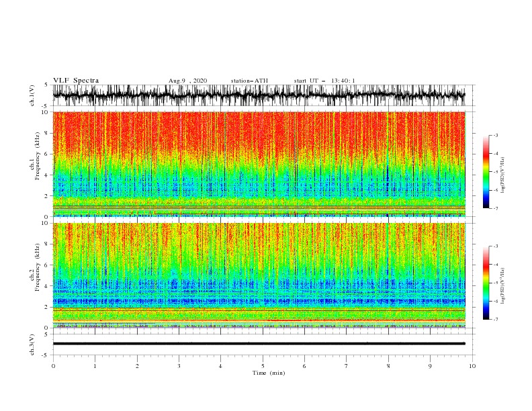Click the '-3' label on upper color bar
This screenshot has height=411, width=532.
495,135
